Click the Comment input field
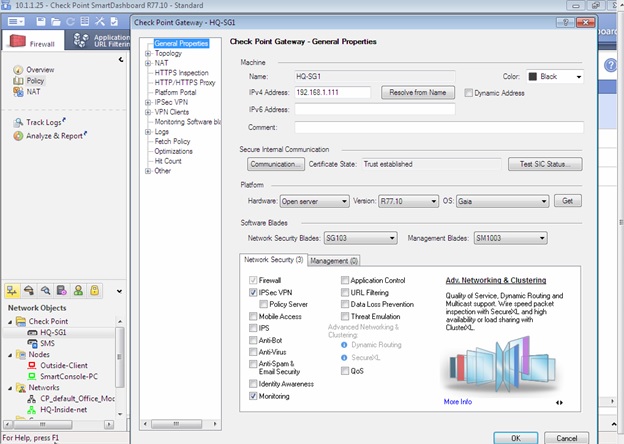The height and width of the screenshot is (444, 624). click(x=439, y=127)
